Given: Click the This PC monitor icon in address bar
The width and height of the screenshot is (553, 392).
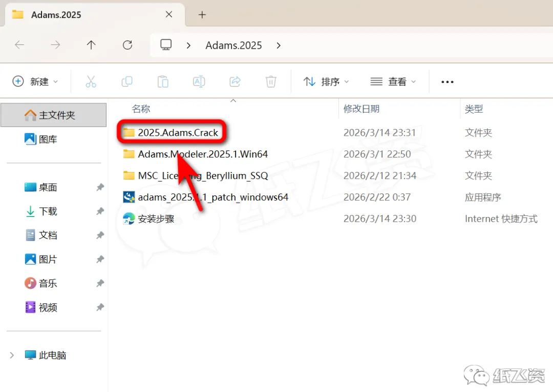Looking at the screenshot, I should [x=166, y=45].
